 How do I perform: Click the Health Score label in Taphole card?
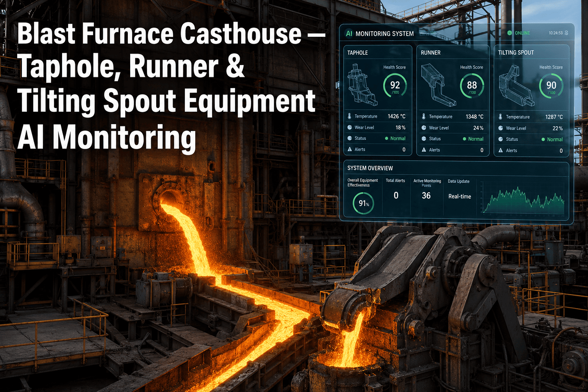click(395, 67)
